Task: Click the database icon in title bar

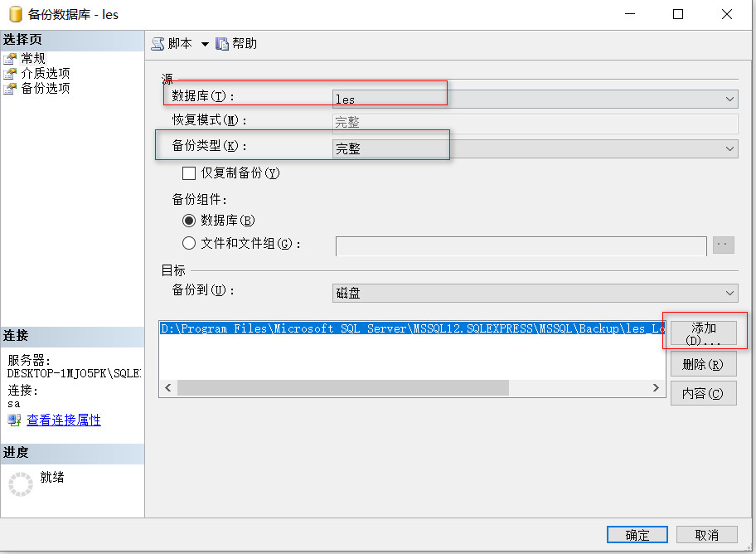Action: [x=16, y=14]
